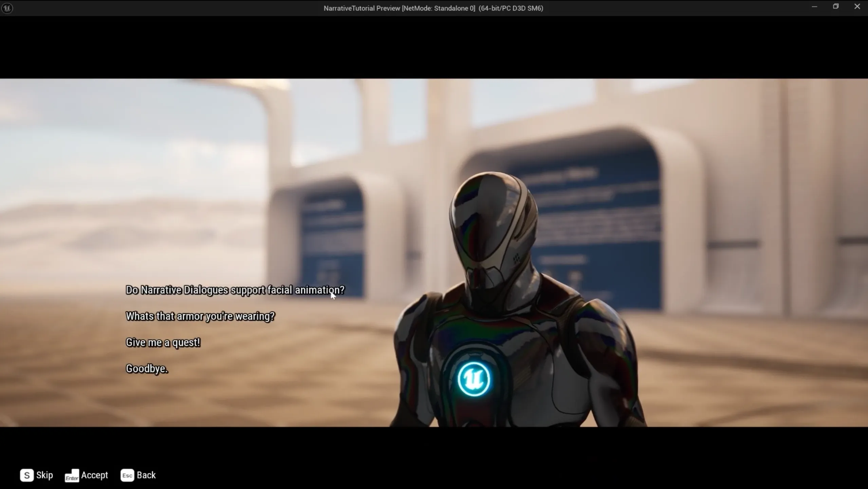868x489 pixels.
Task: Select the "Goodbye." dialogue option
Action: pos(147,368)
